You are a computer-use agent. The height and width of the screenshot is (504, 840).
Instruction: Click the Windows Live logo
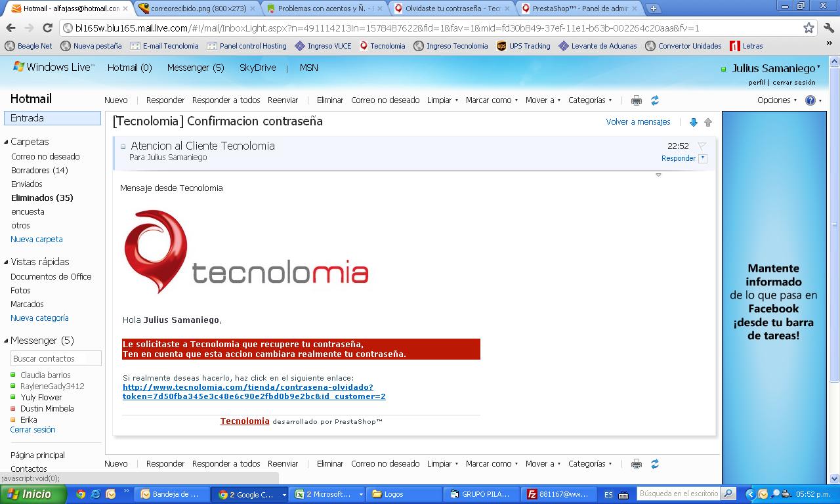click(54, 67)
